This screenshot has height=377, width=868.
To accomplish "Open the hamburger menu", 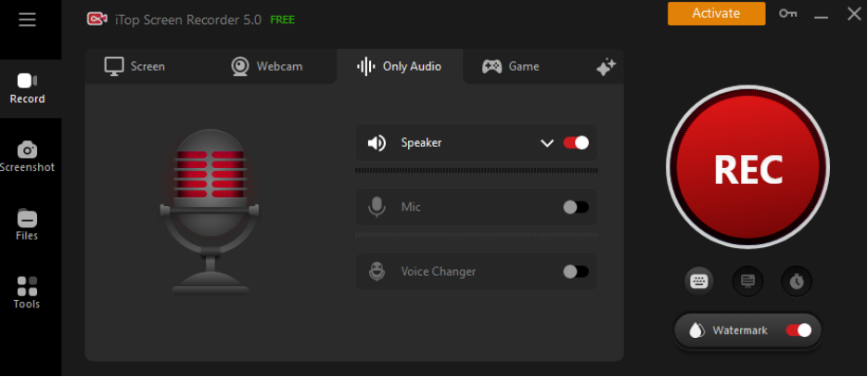I will click(27, 19).
